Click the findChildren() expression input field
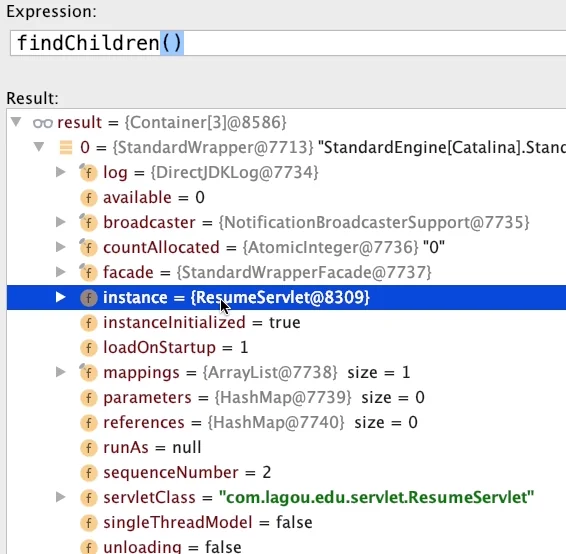566x554 pixels. (288, 43)
